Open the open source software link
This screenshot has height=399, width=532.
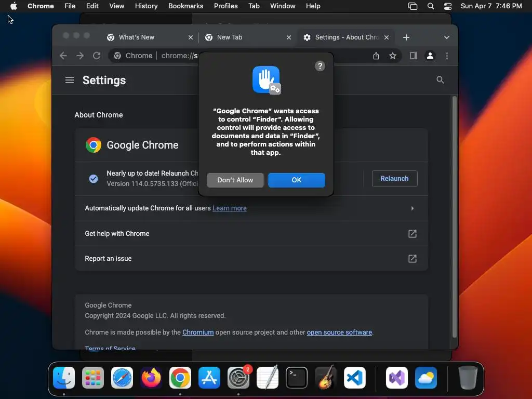click(x=339, y=332)
